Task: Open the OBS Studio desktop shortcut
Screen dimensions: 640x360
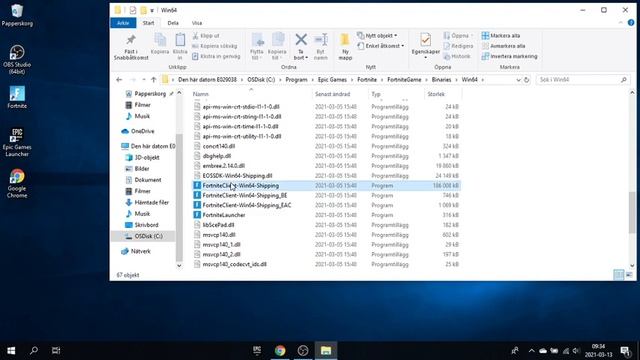Action: 17,60
